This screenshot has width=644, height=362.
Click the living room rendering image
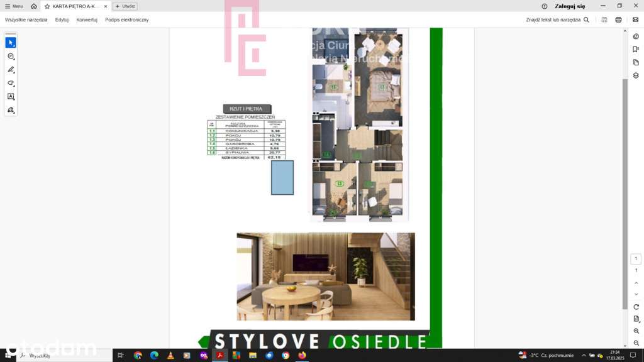coord(326,277)
